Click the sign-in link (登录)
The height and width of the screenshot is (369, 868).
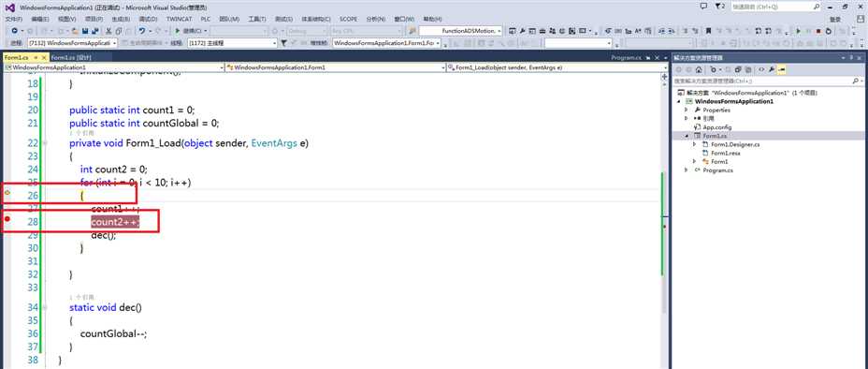pos(834,19)
